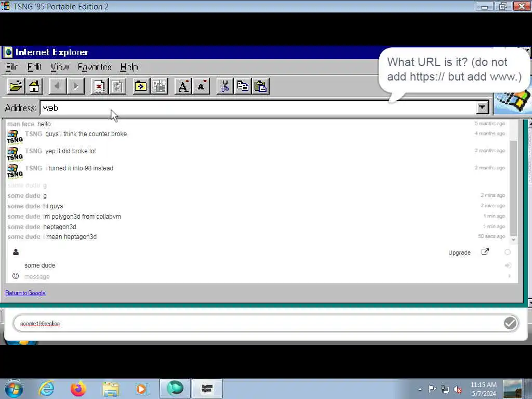The image size is (532, 399).
Task: Open the View menu
Action: 60,67
